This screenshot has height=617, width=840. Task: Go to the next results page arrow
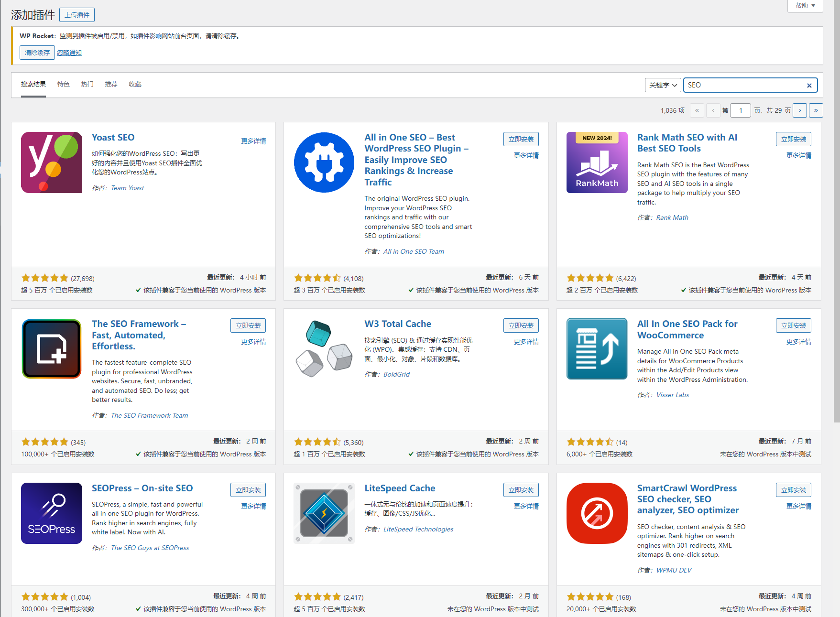(x=800, y=110)
